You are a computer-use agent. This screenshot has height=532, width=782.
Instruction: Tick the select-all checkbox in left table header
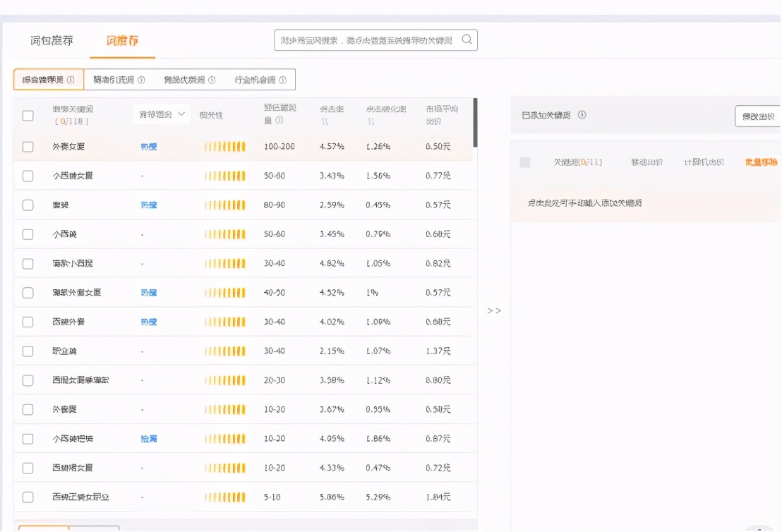(x=28, y=115)
